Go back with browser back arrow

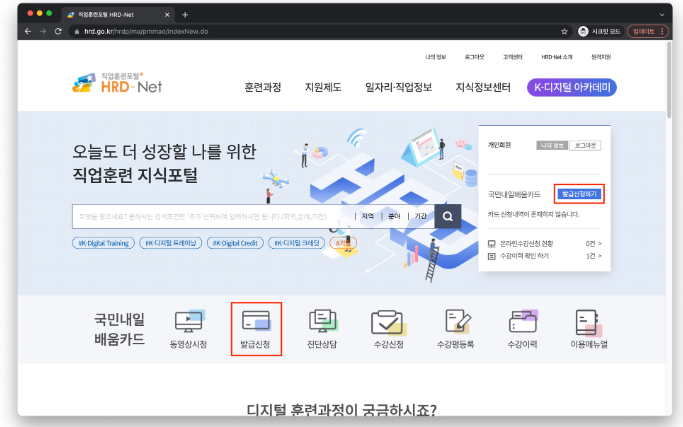(x=28, y=31)
